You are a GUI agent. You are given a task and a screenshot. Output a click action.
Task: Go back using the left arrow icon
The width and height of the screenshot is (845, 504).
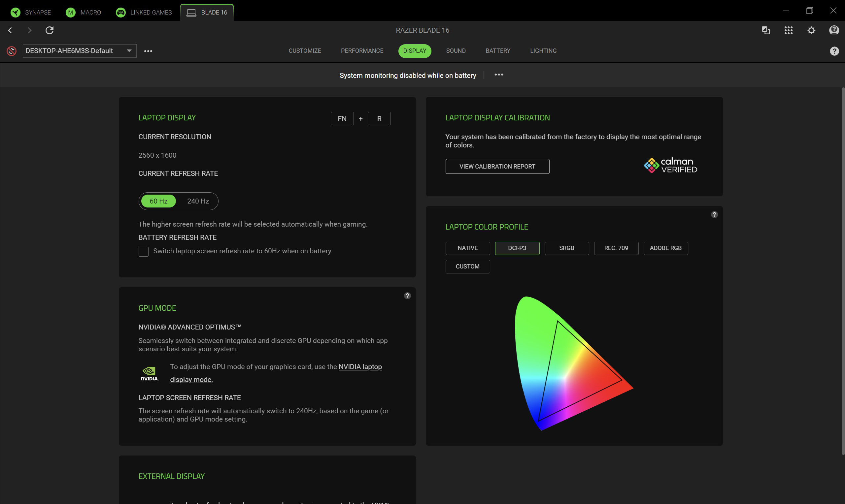click(x=10, y=30)
